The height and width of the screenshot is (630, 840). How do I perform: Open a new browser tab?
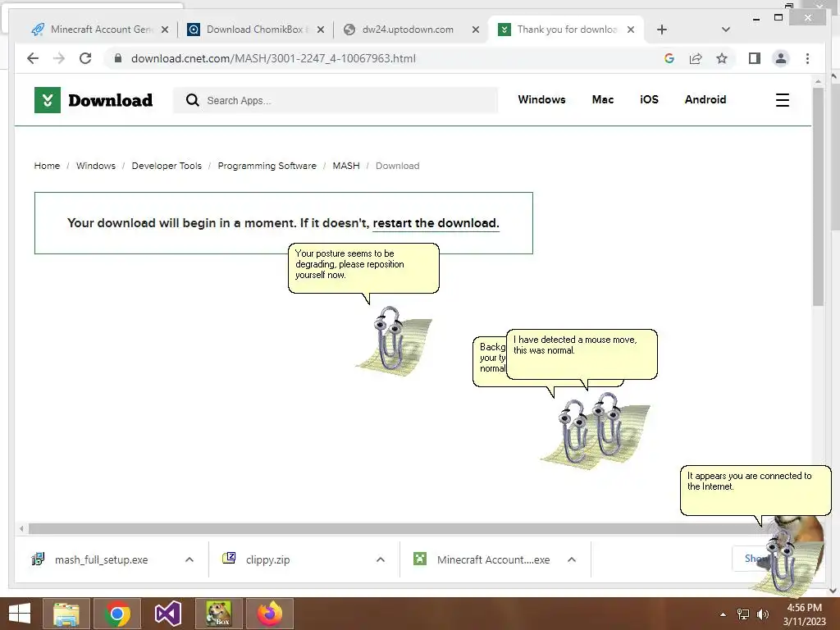(662, 30)
